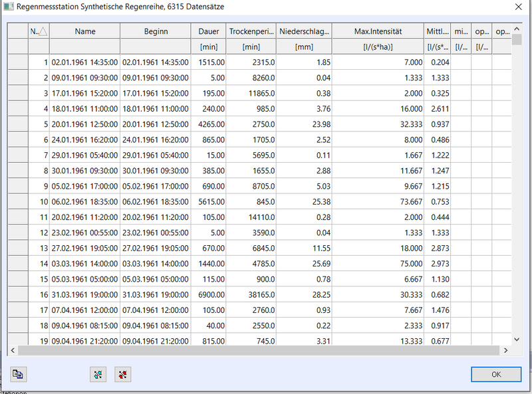Image resolution: width=532 pixels, height=394 pixels.
Task: Click the Niederschlag value 25.69
Action: click(x=304, y=264)
